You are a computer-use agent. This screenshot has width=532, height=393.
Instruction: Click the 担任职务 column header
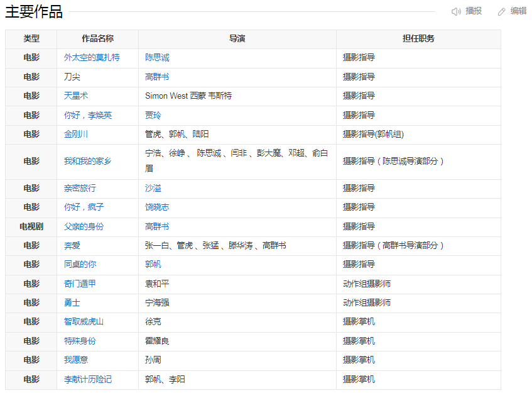[418, 39]
